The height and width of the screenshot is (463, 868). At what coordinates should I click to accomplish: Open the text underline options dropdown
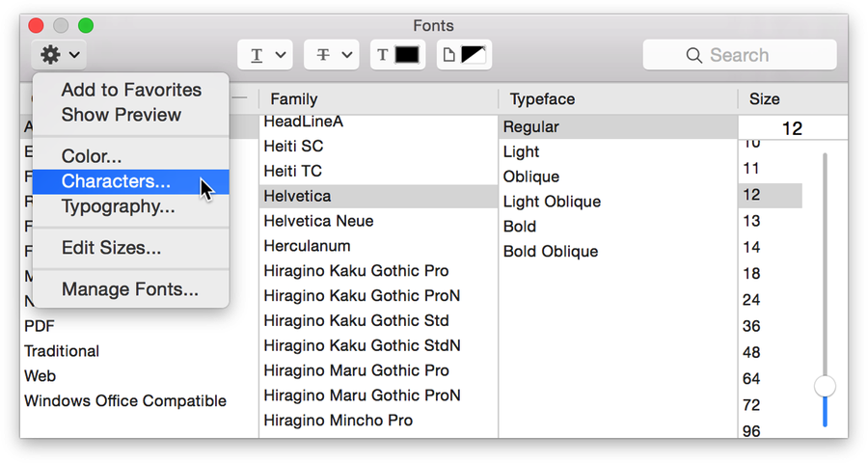(265, 55)
